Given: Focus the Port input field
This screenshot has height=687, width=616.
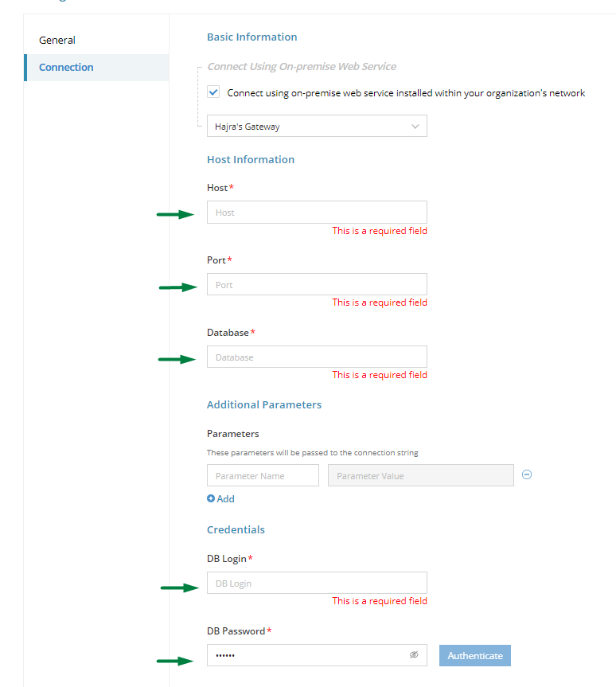Looking at the screenshot, I should [317, 284].
